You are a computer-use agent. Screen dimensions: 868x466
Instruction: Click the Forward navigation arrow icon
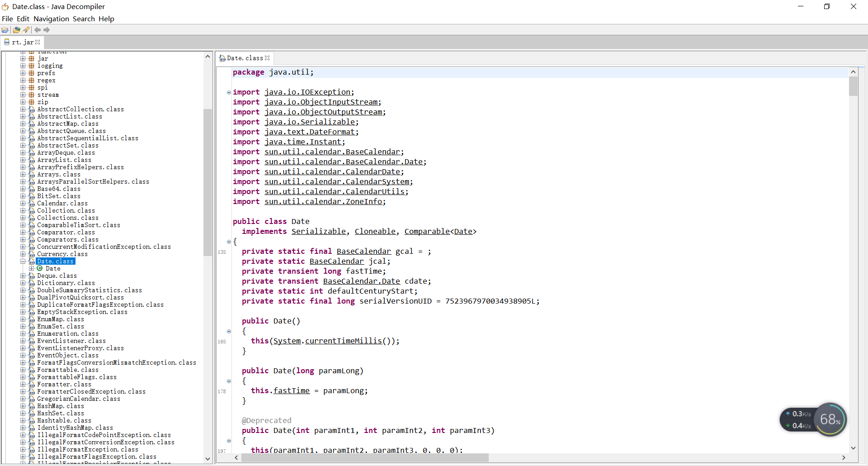(47, 30)
